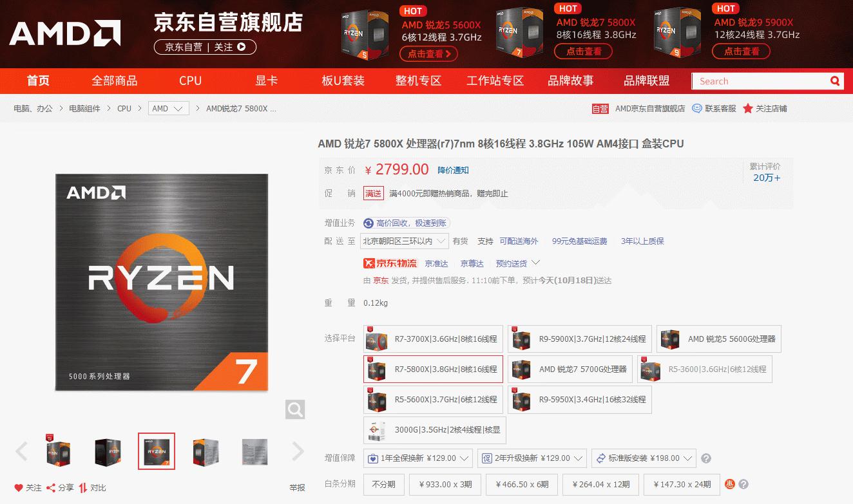Viewport: 853px width, 504px height.
Task: Open the 工作站专区 navigation item
Action: click(495, 80)
